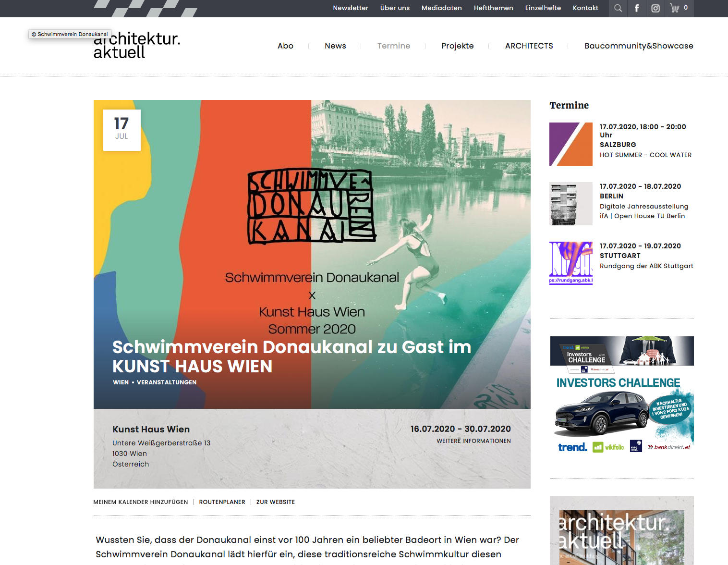The height and width of the screenshot is (565, 728).
Task: Open the Instagram icon link
Action: (655, 8)
